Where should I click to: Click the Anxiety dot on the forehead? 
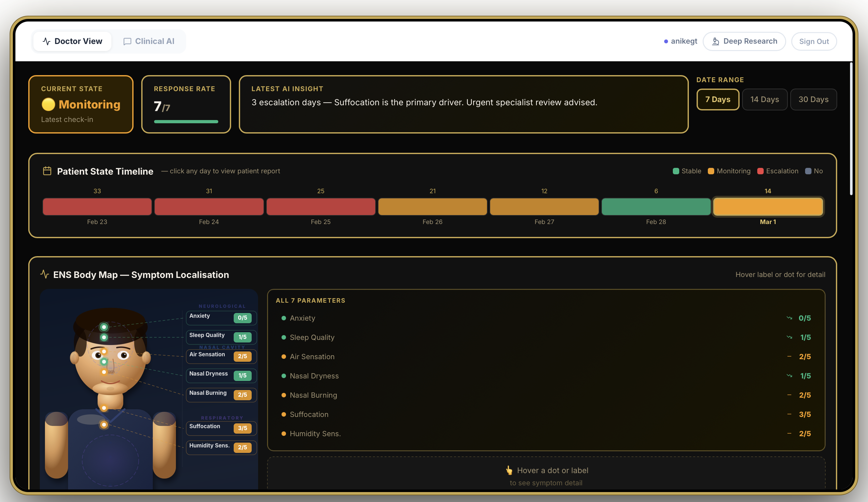[x=104, y=327]
